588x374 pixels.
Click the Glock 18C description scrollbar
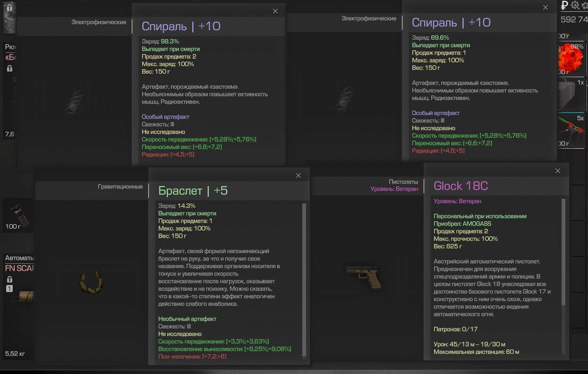(563, 252)
